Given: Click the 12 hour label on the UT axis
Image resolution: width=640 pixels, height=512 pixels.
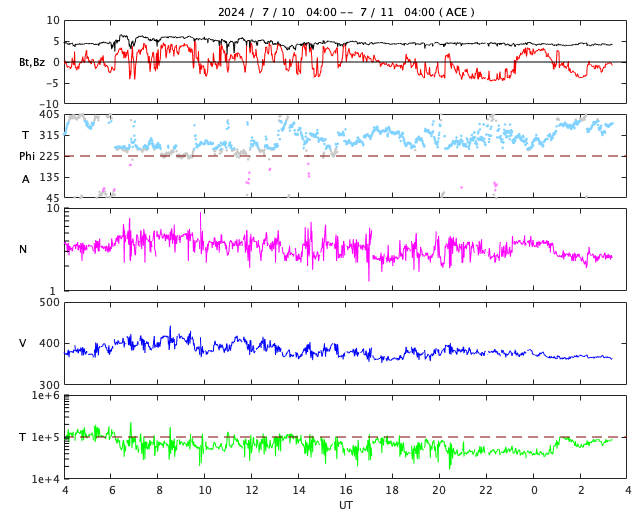Looking at the screenshot, I should click(x=252, y=490).
